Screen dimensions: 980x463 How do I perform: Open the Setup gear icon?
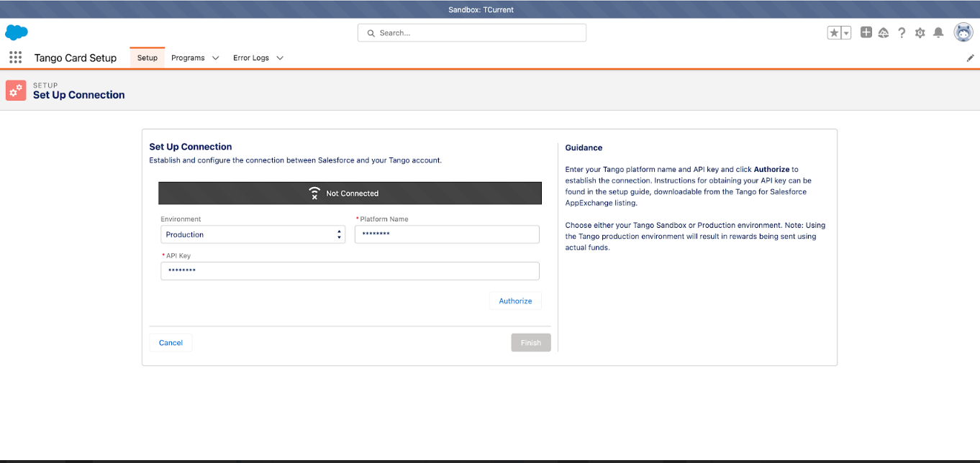(920, 32)
